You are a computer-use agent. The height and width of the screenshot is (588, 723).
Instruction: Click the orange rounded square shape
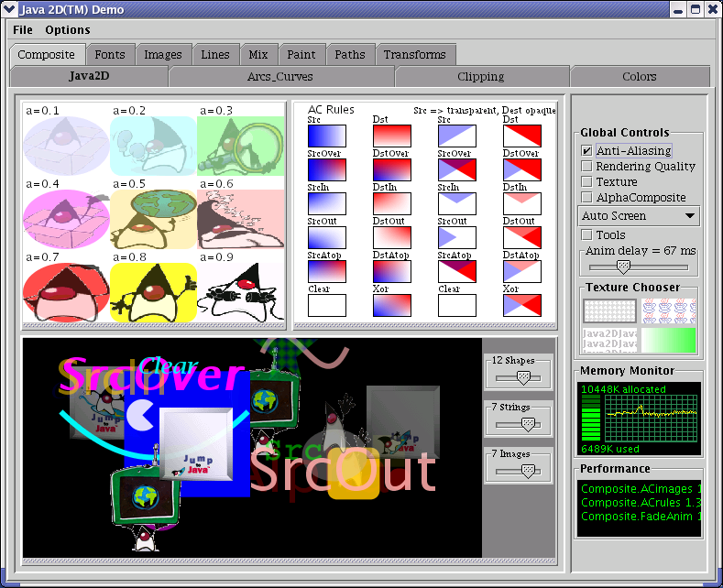354,474
